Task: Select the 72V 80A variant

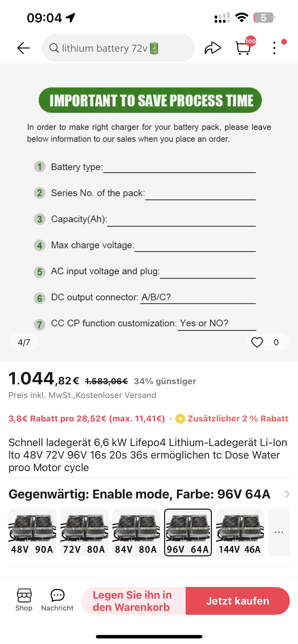Action: [84, 532]
